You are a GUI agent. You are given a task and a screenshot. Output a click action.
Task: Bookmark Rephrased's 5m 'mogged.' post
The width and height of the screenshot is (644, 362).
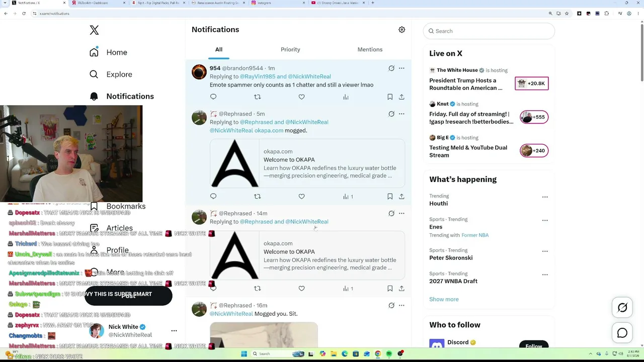point(390,196)
